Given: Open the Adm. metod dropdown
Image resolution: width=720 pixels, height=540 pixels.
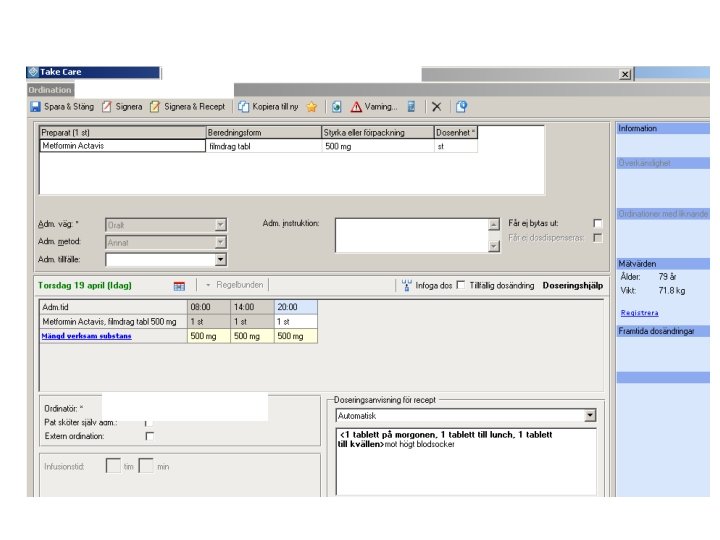Looking at the screenshot, I should pyautogui.click(x=220, y=242).
